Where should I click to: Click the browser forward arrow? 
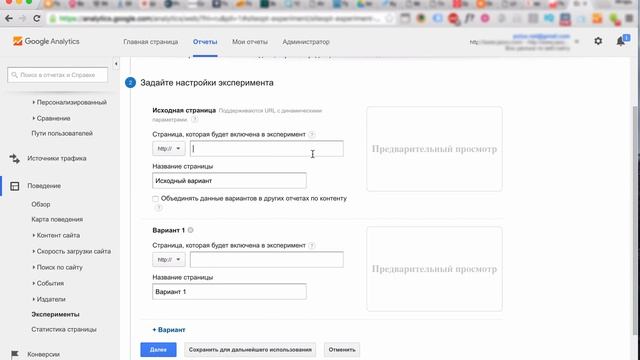tap(22, 18)
